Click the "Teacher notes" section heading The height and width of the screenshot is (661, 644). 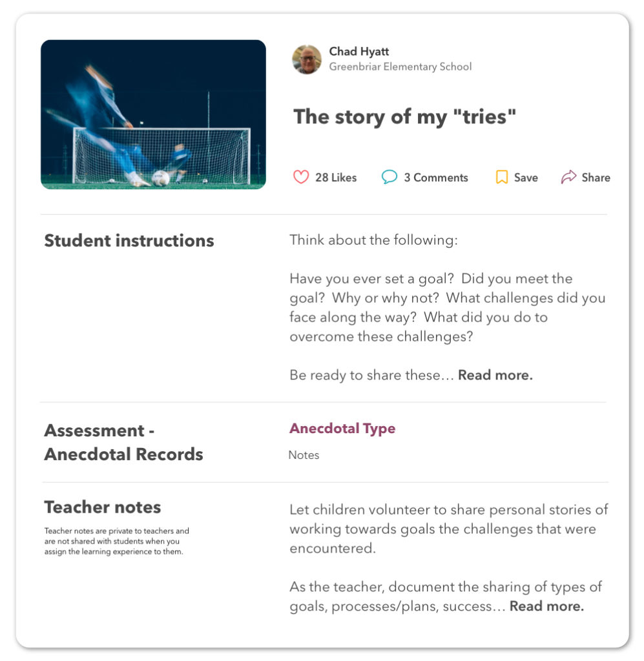click(x=103, y=507)
